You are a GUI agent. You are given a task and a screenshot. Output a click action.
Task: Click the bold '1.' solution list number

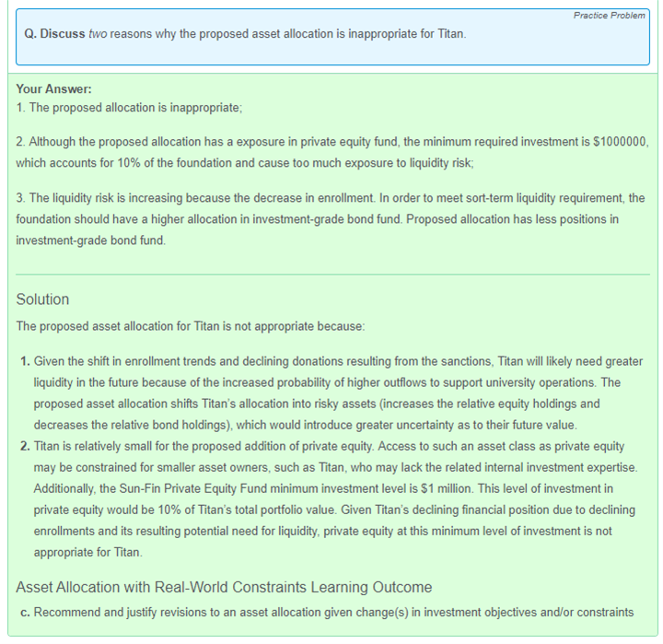click(x=25, y=360)
